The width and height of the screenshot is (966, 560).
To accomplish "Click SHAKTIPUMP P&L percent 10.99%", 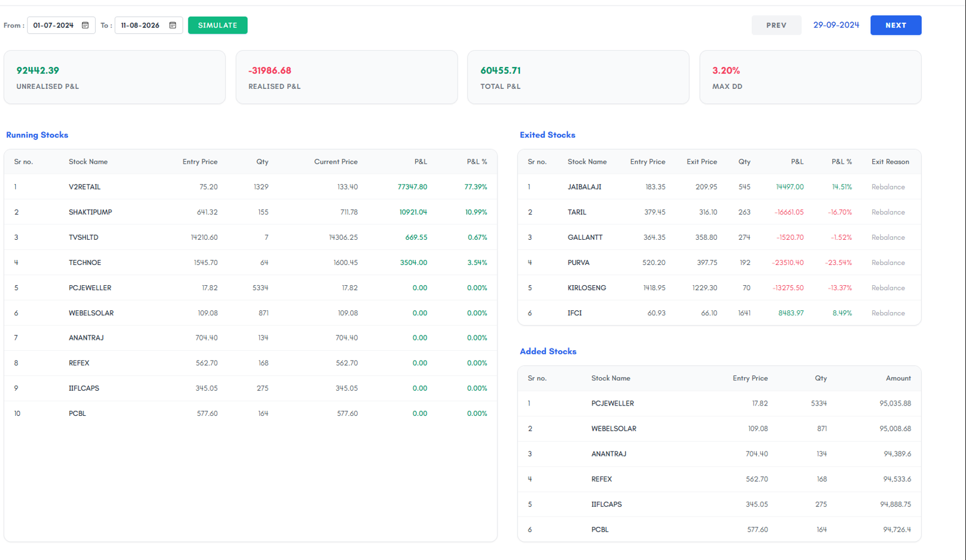I will click(476, 212).
